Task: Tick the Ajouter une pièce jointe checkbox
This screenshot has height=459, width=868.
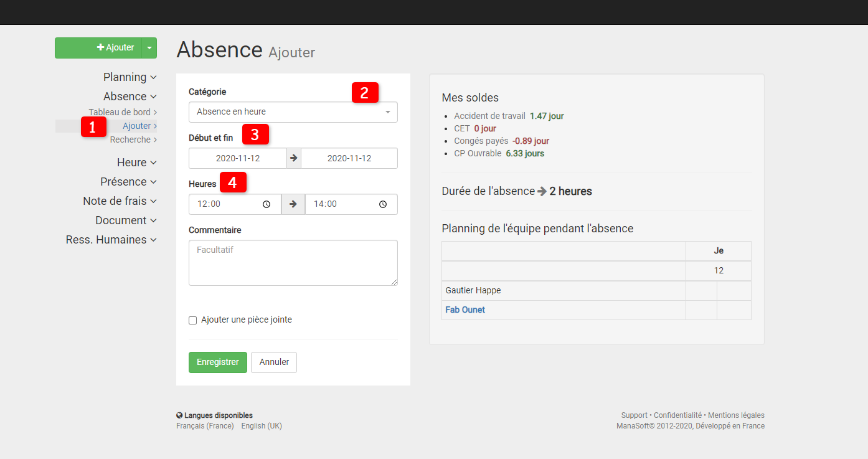Action: [193, 320]
